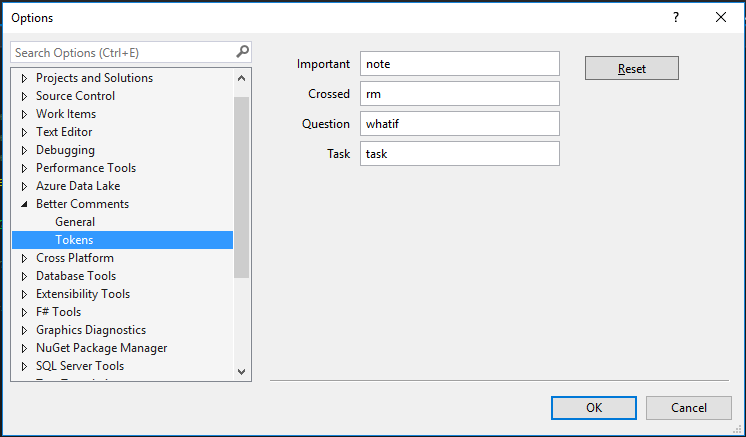Focus the Search Options field

click(120, 52)
